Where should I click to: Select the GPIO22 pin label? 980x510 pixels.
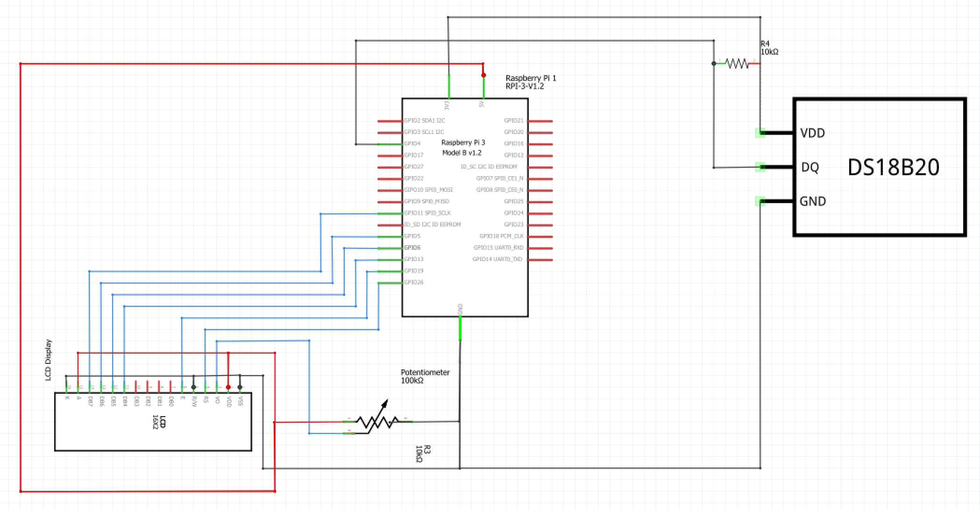pos(413,178)
